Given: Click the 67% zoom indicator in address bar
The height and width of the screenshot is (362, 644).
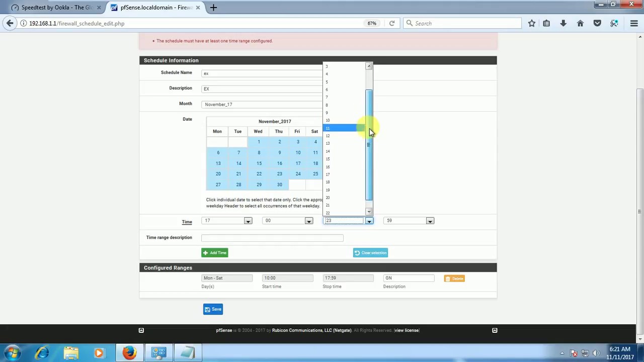Looking at the screenshot, I should [x=372, y=23].
